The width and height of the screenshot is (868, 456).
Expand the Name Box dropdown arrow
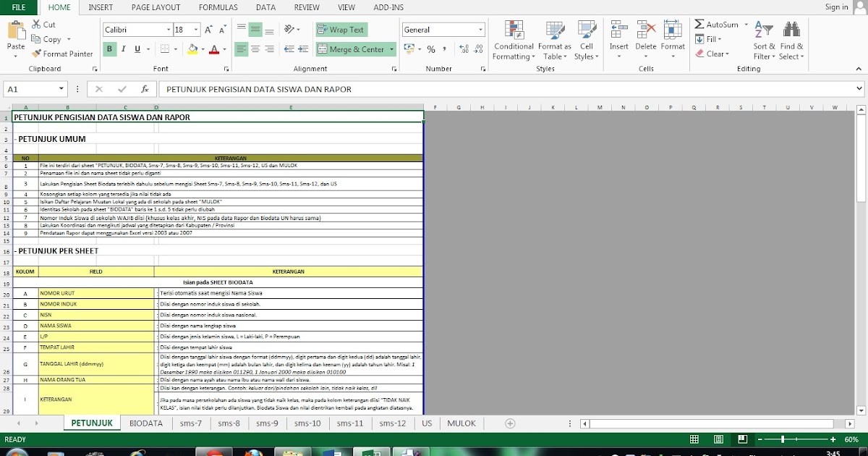61,89
